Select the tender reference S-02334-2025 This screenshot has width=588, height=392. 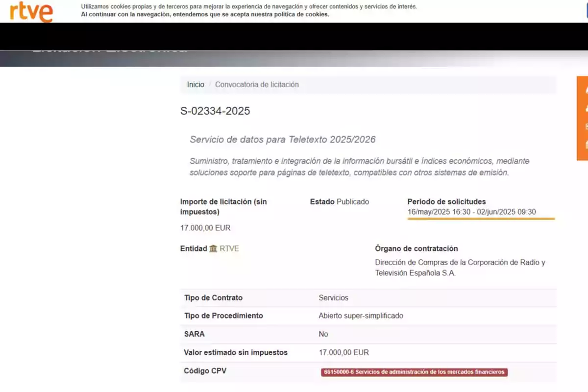tap(215, 111)
